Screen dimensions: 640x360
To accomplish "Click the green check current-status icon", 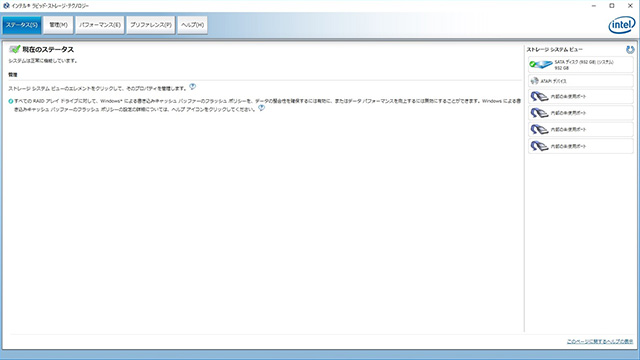I will point(15,49).
